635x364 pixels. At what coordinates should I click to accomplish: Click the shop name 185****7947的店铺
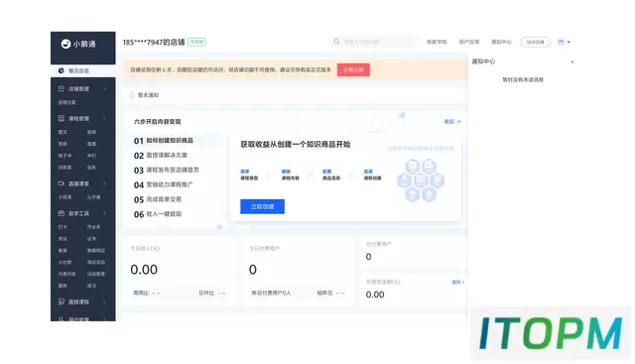click(154, 42)
